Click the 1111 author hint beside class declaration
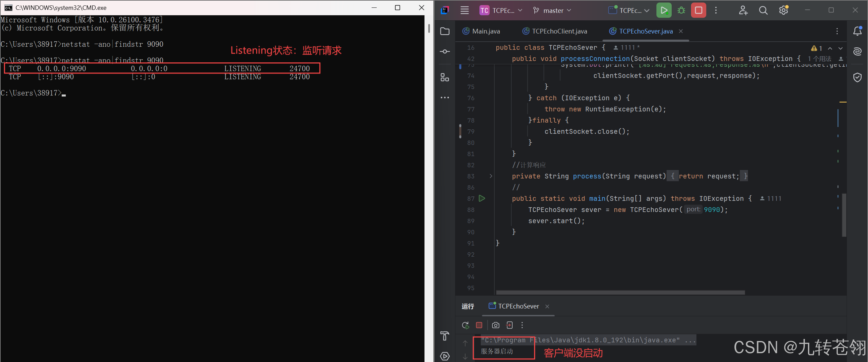Viewport: 868px width, 362px height. point(627,47)
